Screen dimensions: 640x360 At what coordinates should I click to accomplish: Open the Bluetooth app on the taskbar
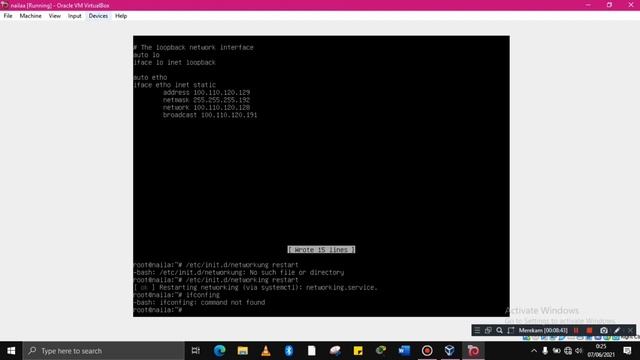pyautogui.click(x=289, y=351)
